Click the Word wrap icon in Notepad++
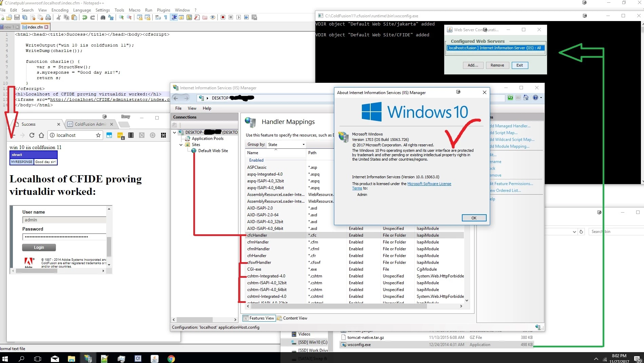 click(158, 17)
